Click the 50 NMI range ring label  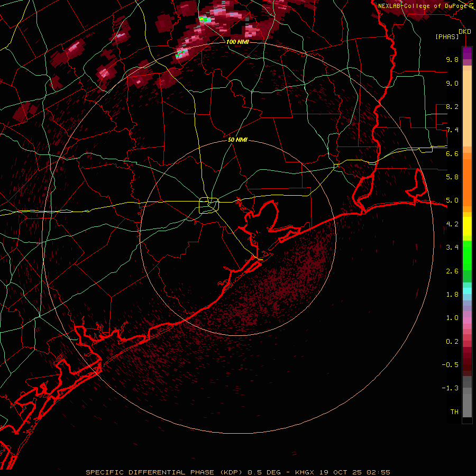[x=237, y=140]
